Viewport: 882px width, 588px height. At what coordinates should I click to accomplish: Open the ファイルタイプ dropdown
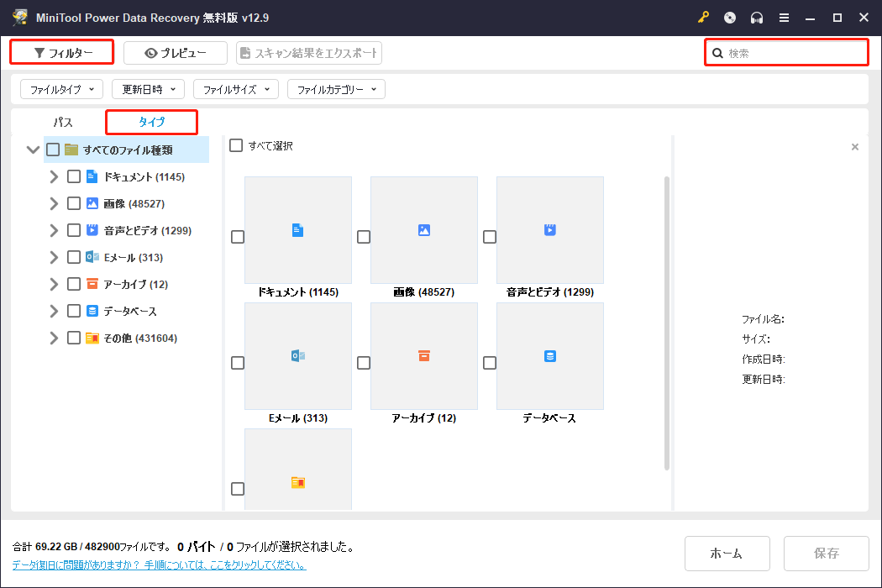[x=61, y=89]
